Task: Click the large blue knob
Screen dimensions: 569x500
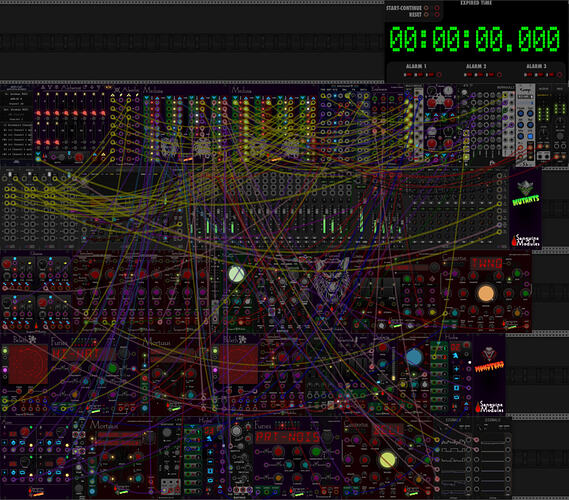Action: tap(414, 357)
